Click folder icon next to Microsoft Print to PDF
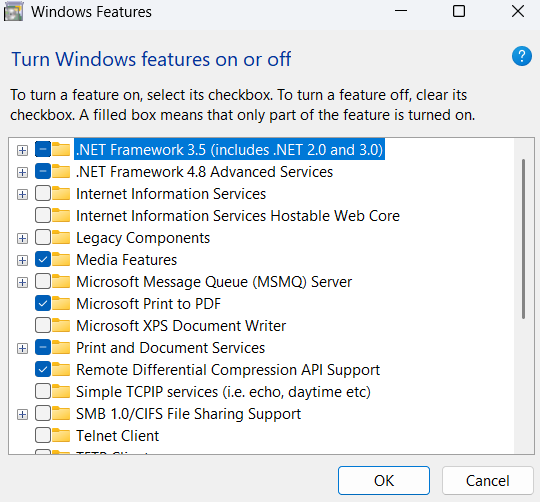The height and width of the screenshot is (502, 540). pyautogui.click(x=61, y=303)
